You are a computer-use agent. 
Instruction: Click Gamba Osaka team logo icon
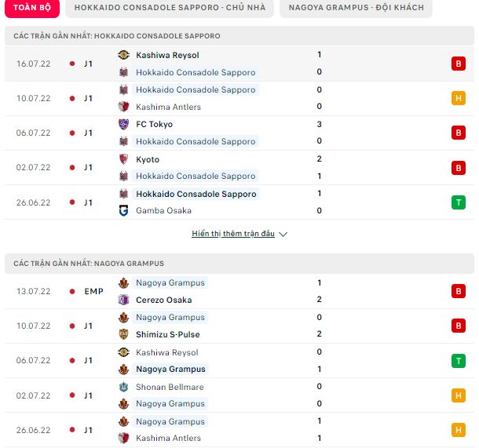click(122, 210)
